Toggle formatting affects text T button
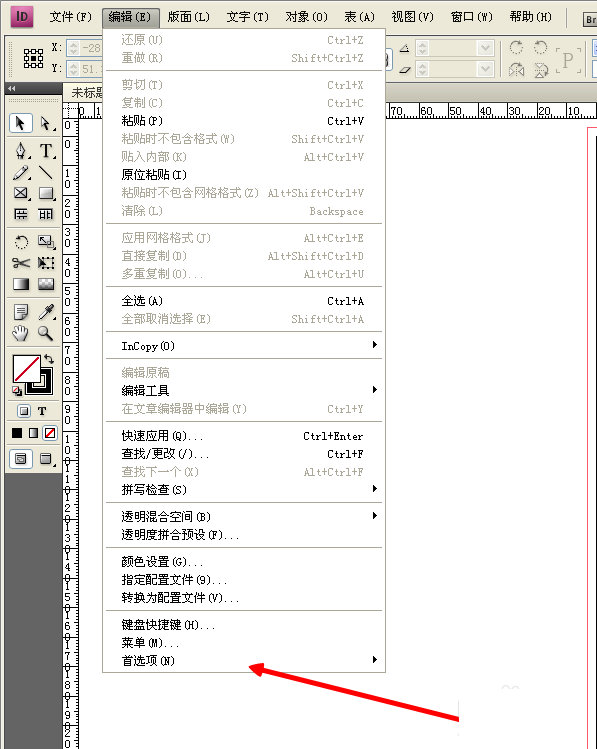The image size is (597, 749). pyautogui.click(x=42, y=411)
